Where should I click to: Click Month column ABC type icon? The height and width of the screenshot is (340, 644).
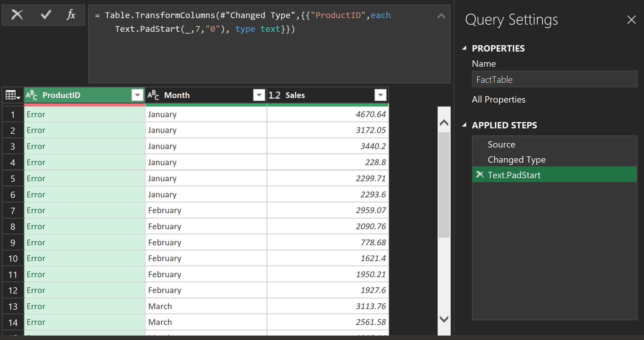point(153,95)
